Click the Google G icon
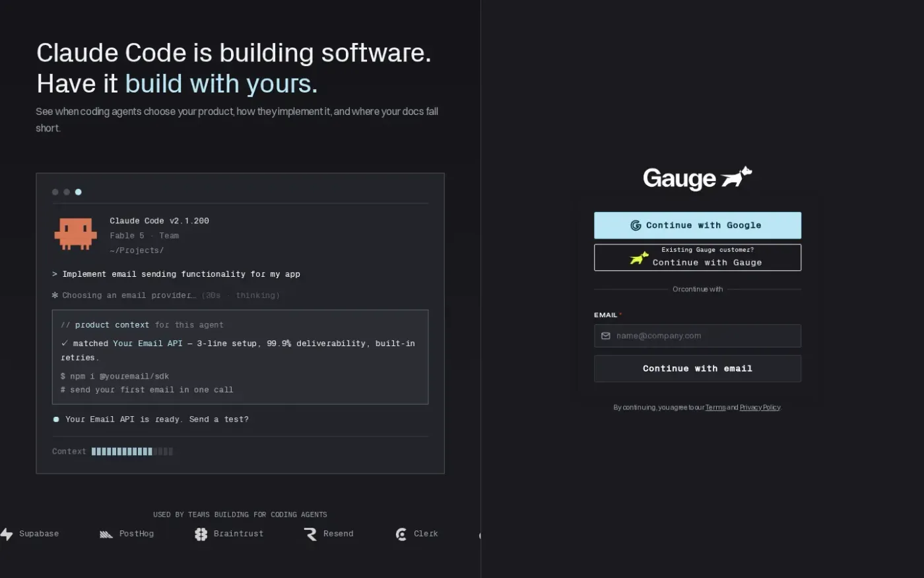Screen dimensions: 924x578 pos(636,225)
